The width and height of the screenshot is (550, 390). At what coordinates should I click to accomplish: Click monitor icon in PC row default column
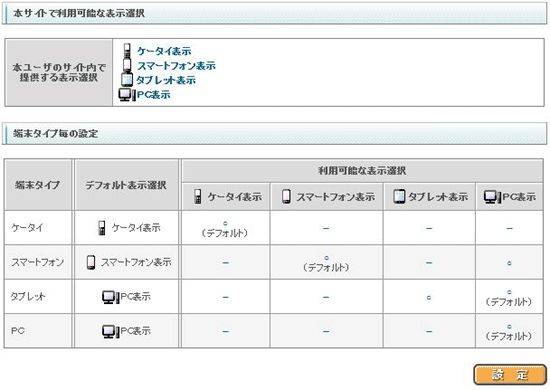110,331
